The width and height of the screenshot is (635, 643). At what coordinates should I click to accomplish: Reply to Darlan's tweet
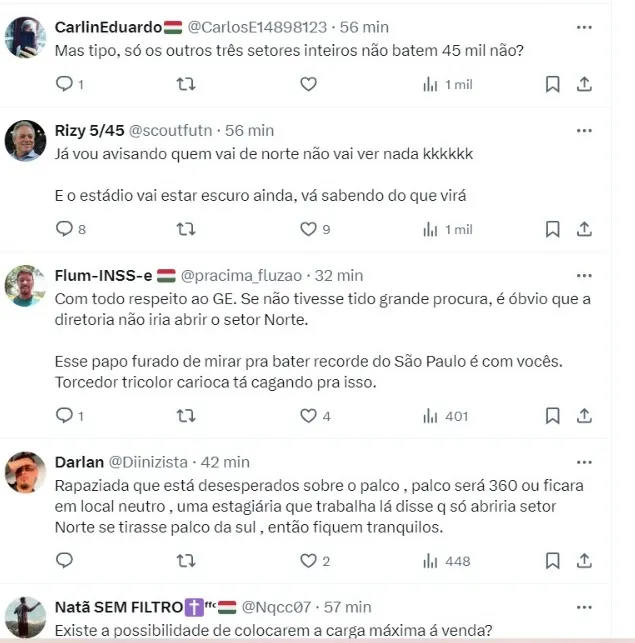pos(64,560)
